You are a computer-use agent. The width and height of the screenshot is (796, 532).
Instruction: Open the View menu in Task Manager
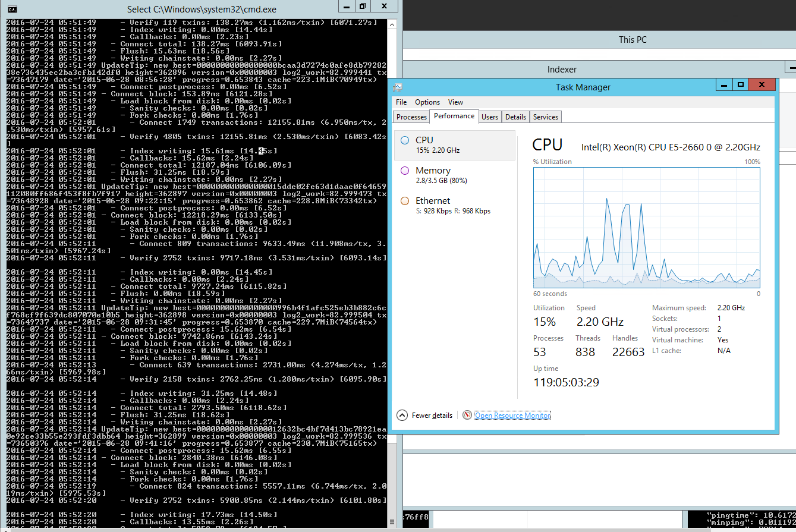point(455,102)
